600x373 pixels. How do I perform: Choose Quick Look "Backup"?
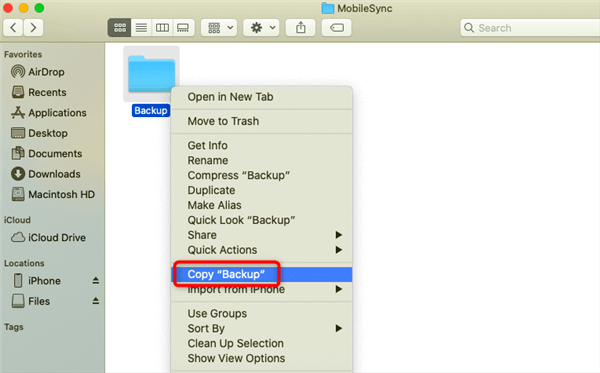261,220
